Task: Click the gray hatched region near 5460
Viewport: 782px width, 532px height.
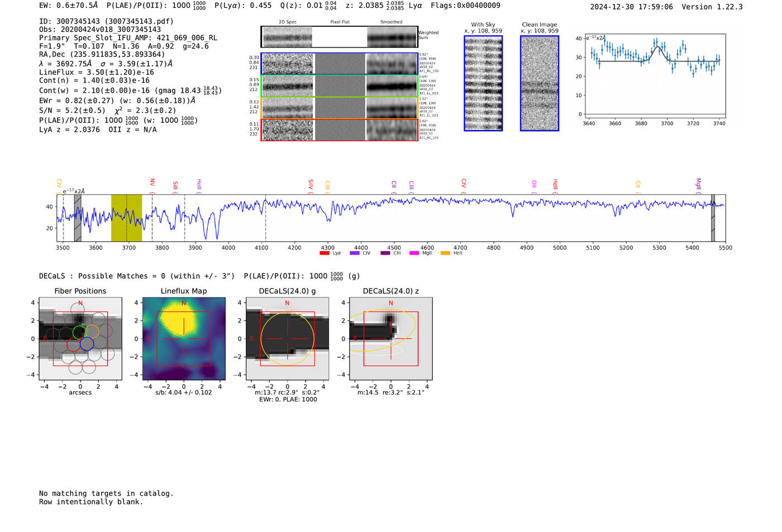Action: (713, 218)
